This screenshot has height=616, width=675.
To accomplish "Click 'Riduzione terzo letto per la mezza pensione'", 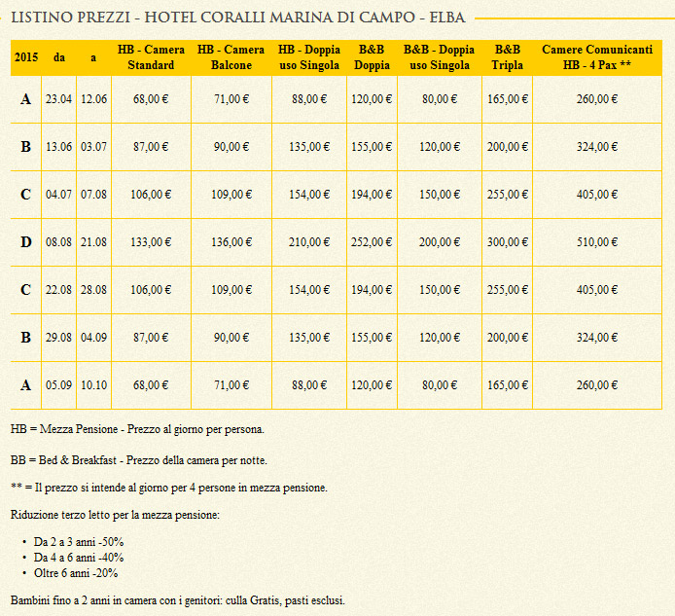I will pos(115,515).
